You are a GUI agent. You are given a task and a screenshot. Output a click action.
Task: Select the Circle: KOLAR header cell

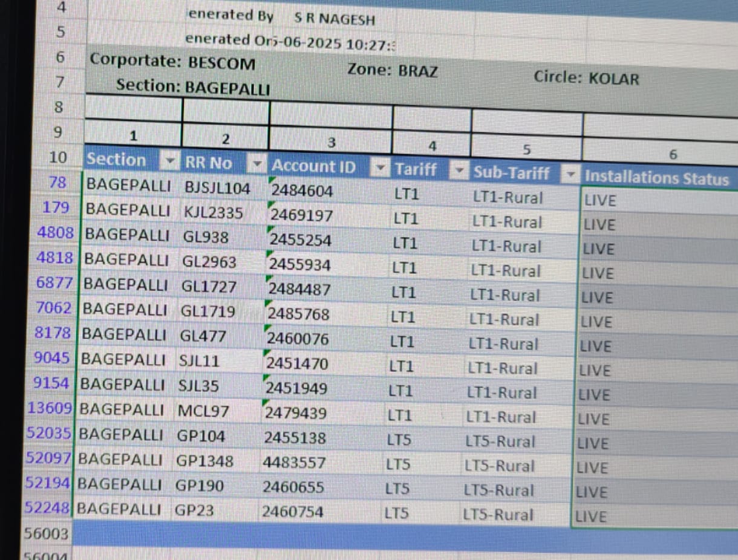[x=586, y=78]
